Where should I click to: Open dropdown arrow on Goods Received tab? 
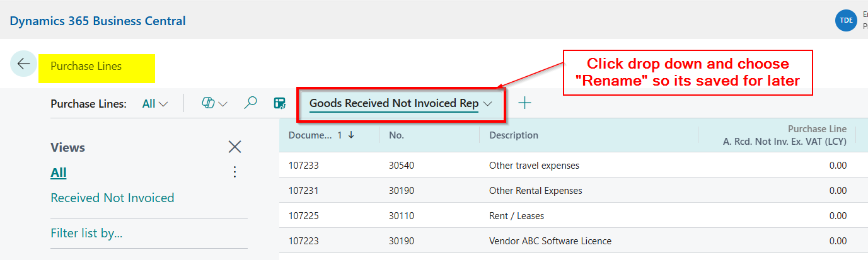click(488, 104)
